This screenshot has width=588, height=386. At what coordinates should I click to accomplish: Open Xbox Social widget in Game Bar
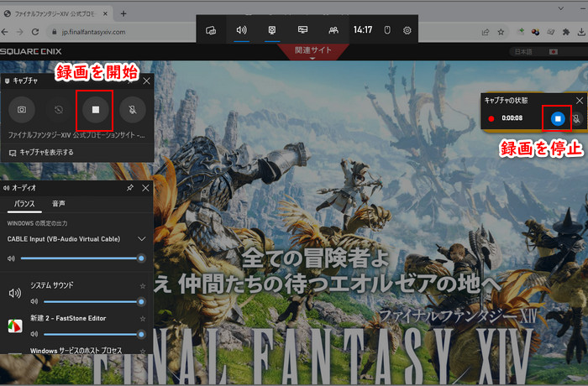pyautogui.click(x=333, y=29)
